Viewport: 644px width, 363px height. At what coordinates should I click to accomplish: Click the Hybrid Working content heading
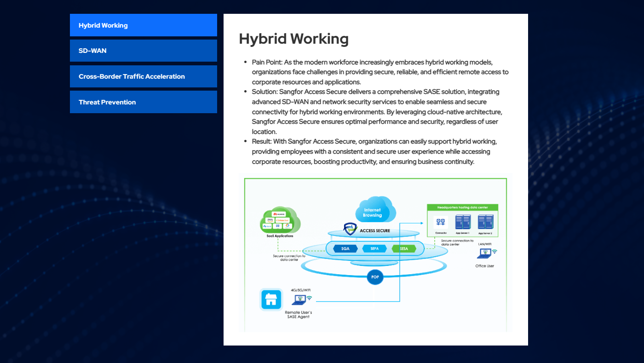pyautogui.click(x=293, y=39)
